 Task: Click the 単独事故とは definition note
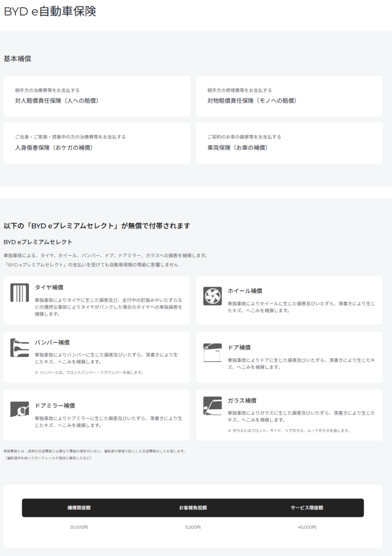point(94,454)
